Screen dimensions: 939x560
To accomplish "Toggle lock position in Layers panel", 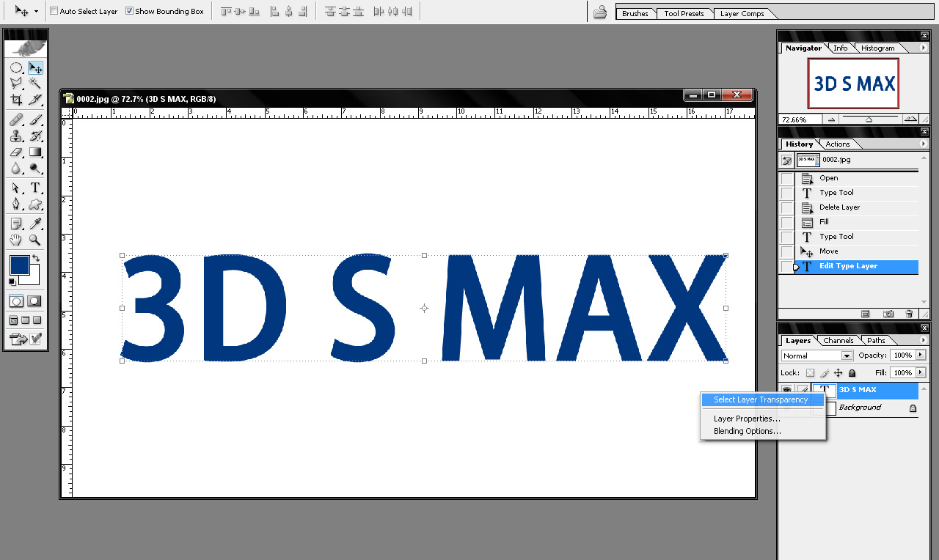I will (x=838, y=373).
